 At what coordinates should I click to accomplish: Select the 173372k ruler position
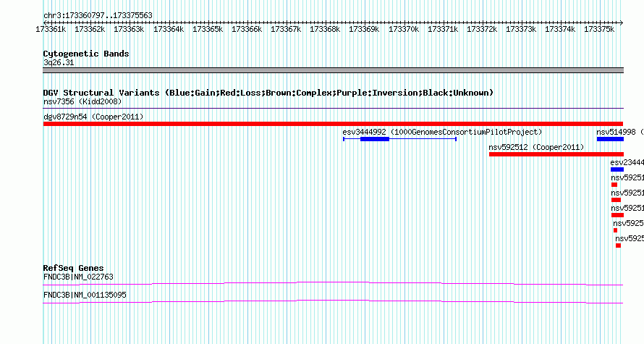coord(482,30)
